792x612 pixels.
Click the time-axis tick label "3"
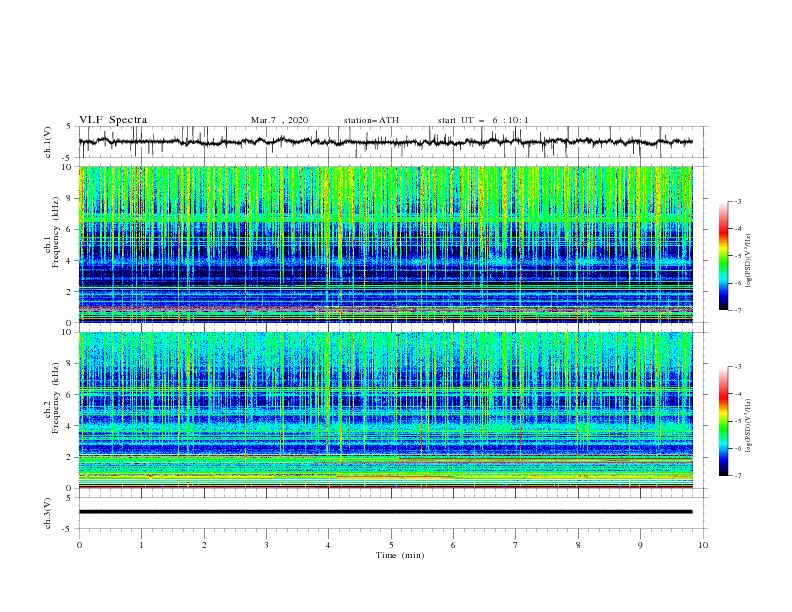tap(266, 545)
